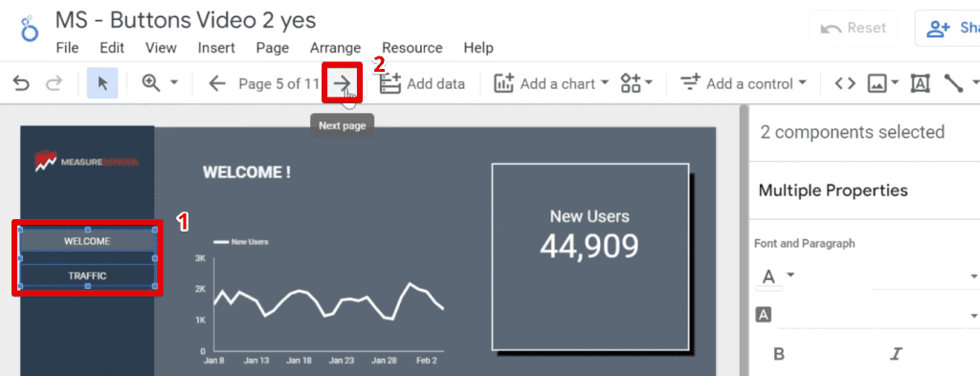
Task: Click the 3K y-axis label
Action: coord(201,258)
